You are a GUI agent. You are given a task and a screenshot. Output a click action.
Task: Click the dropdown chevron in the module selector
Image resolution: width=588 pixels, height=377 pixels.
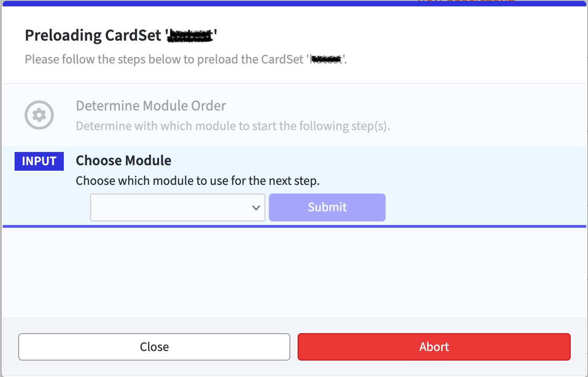click(256, 207)
